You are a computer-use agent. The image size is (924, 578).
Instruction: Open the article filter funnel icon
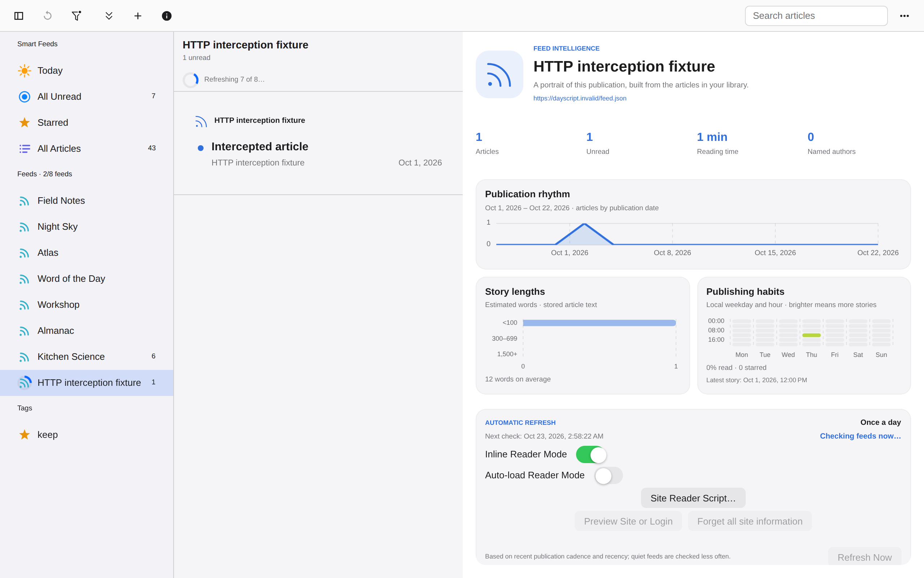click(77, 16)
